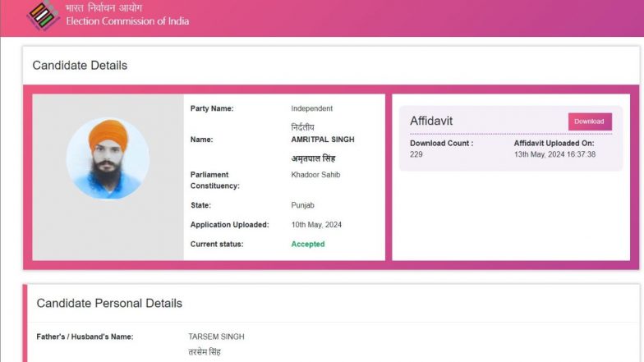
Task: Open the candidate profile photo
Action: click(108, 159)
